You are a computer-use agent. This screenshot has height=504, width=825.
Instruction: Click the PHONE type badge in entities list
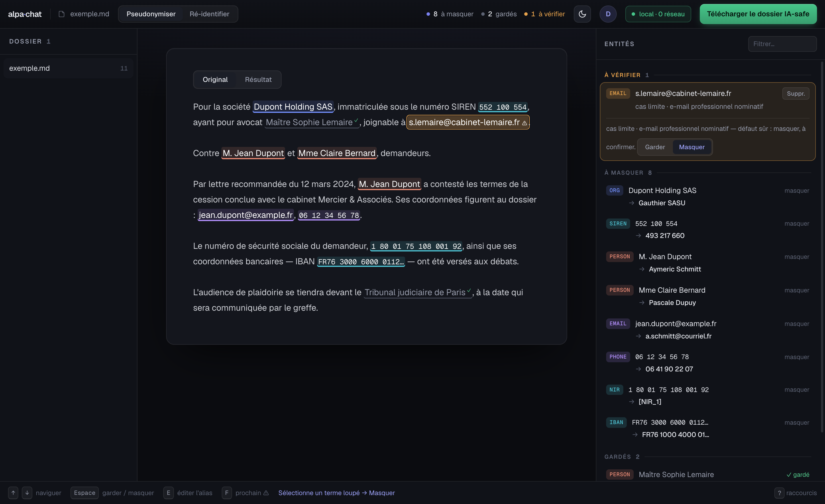tap(618, 357)
